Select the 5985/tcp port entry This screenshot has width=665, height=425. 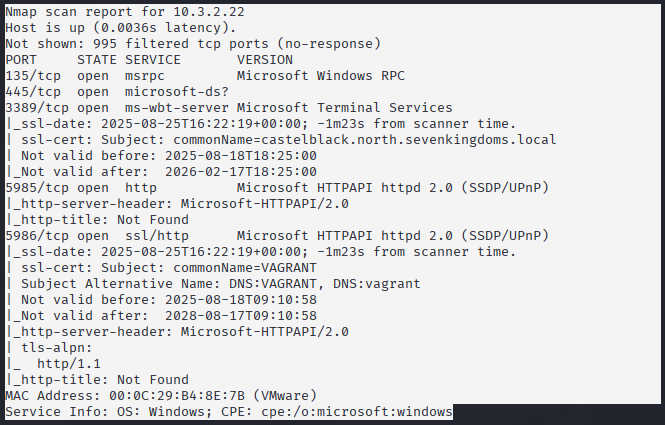click(37, 188)
